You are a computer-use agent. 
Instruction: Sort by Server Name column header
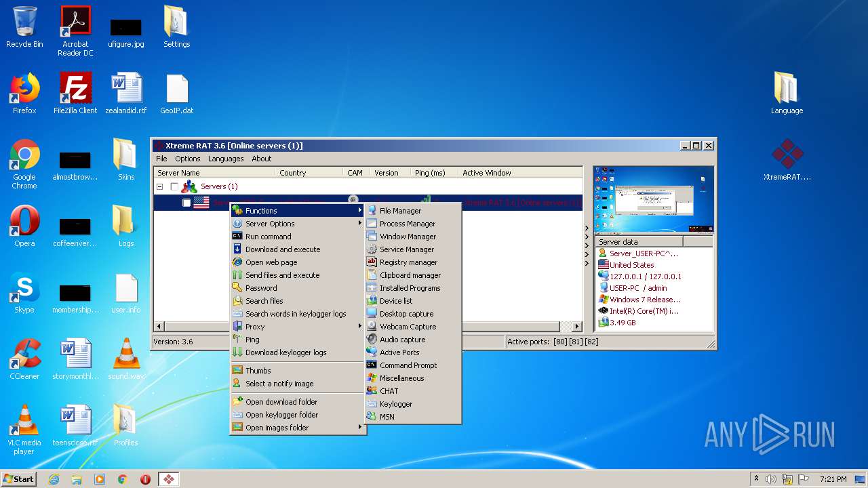click(x=214, y=173)
